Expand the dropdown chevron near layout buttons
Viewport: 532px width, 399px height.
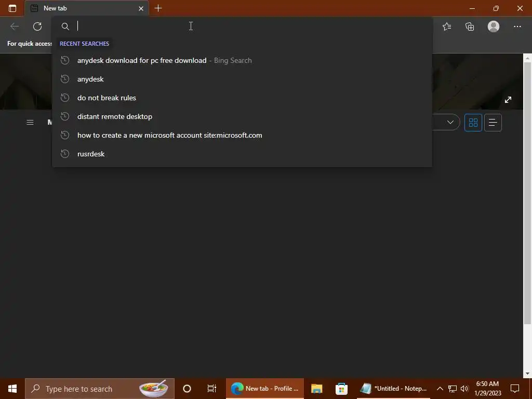(450, 122)
